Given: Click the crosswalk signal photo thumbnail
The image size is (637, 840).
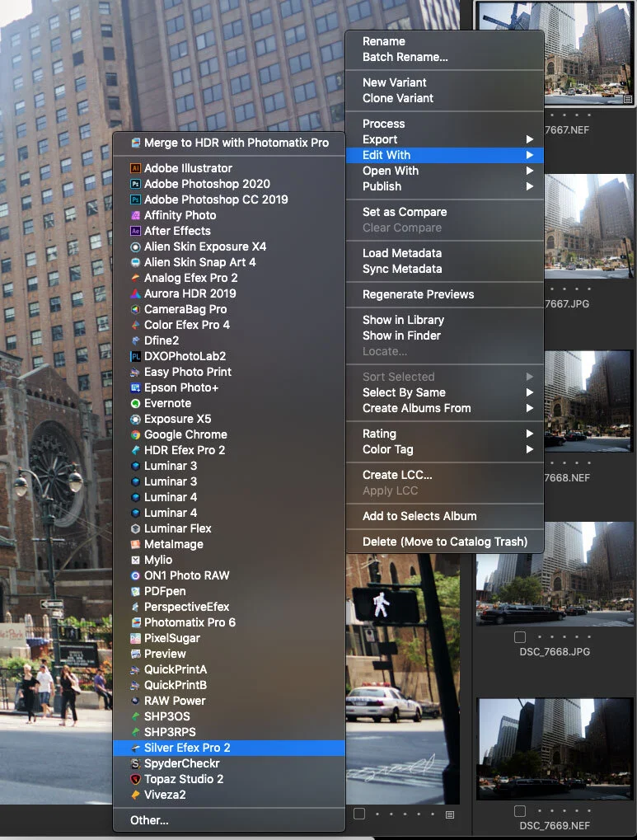Looking at the screenshot, I should pyautogui.click(x=403, y=678).
